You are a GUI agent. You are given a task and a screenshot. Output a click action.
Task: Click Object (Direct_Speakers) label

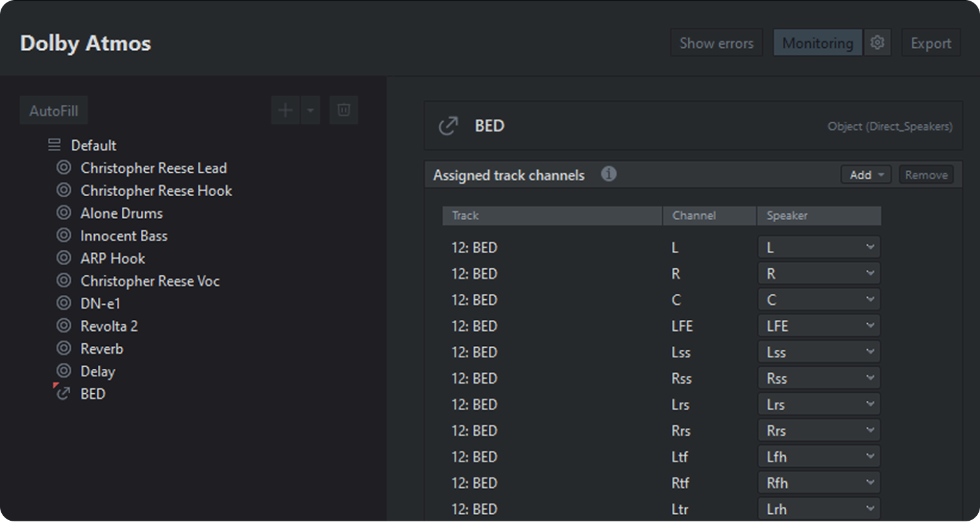click(x=890, y=126)
